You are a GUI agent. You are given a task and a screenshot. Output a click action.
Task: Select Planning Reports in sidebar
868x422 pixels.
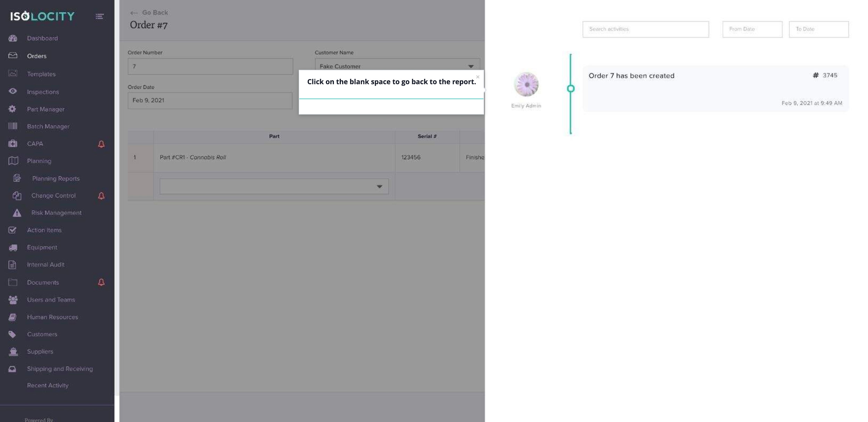pyautogui.click(x=56, y=179)
